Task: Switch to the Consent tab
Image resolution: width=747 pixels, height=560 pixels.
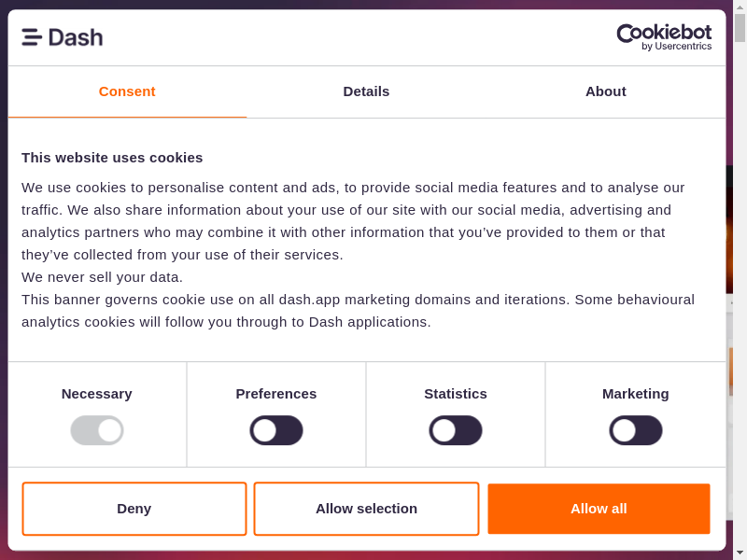Action: [x=127, y=91]
